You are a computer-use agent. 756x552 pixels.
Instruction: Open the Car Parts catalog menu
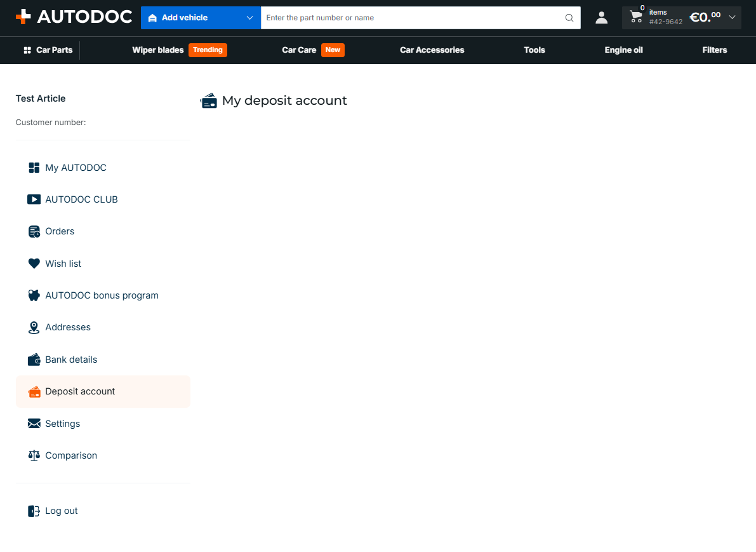click(48, 50)
